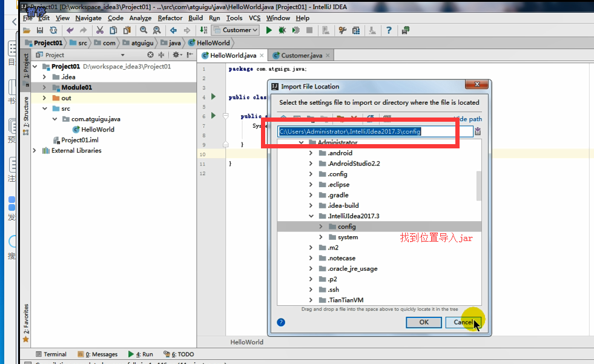Click the run gutter arrow on line 6

[213, 116]
